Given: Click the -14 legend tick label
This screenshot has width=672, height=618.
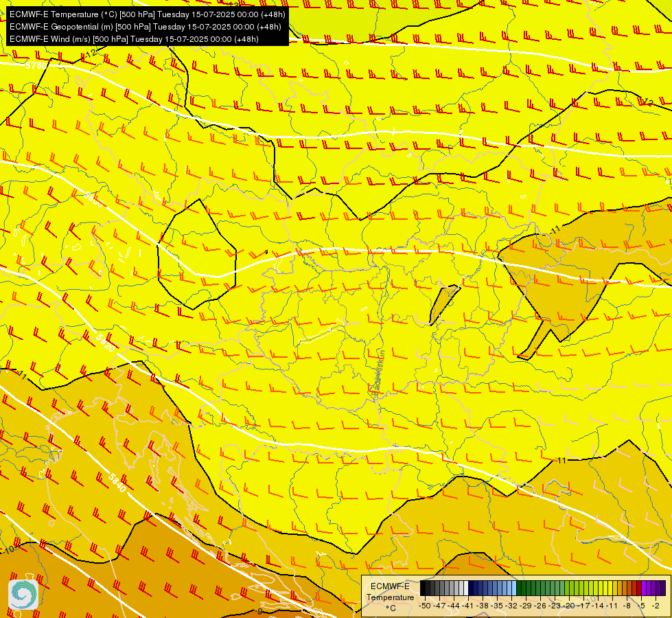Looking at the screenshot, I should point(598,606).
